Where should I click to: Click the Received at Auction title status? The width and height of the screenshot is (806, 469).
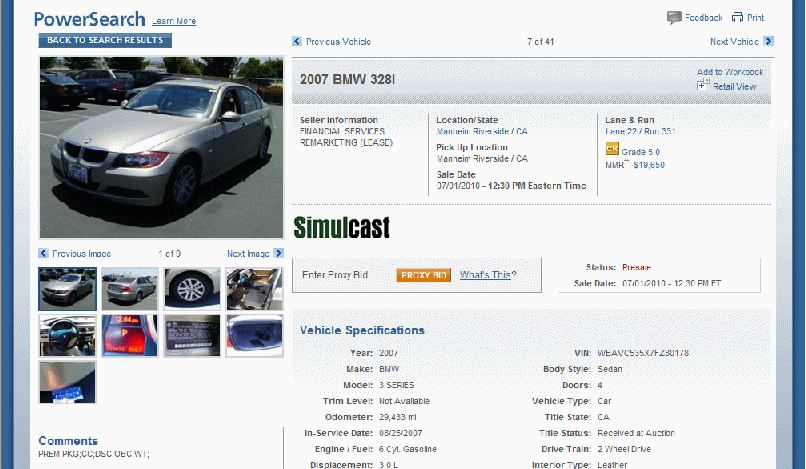tap(636, 433)
